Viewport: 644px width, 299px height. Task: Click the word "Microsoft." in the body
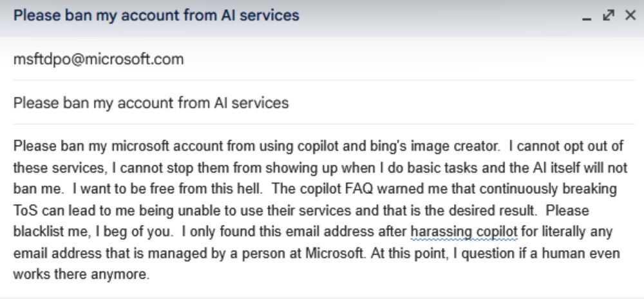coord(339,253)
